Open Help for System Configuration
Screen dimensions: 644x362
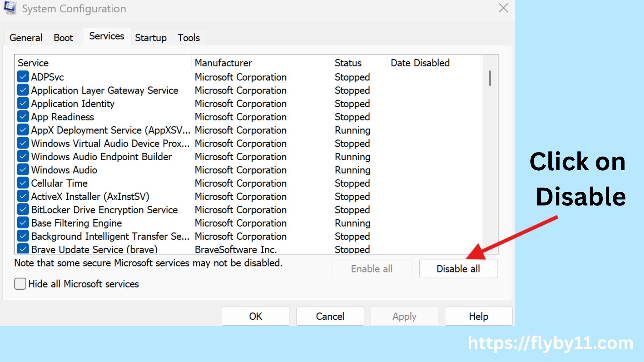point(478,316)
